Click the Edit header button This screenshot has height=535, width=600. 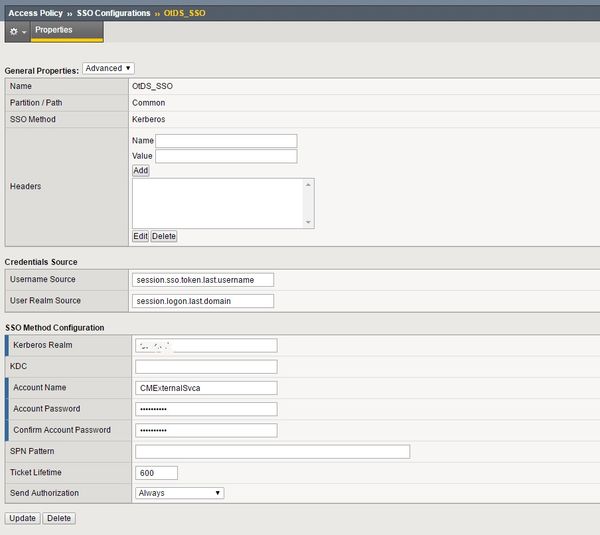coord(141,236)
